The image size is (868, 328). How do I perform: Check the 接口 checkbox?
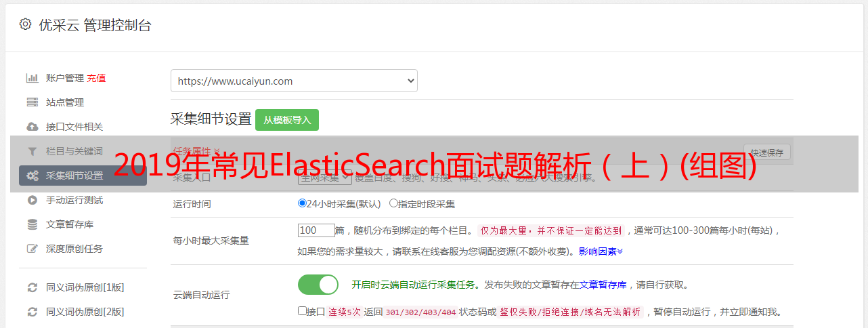pos(302,311)
